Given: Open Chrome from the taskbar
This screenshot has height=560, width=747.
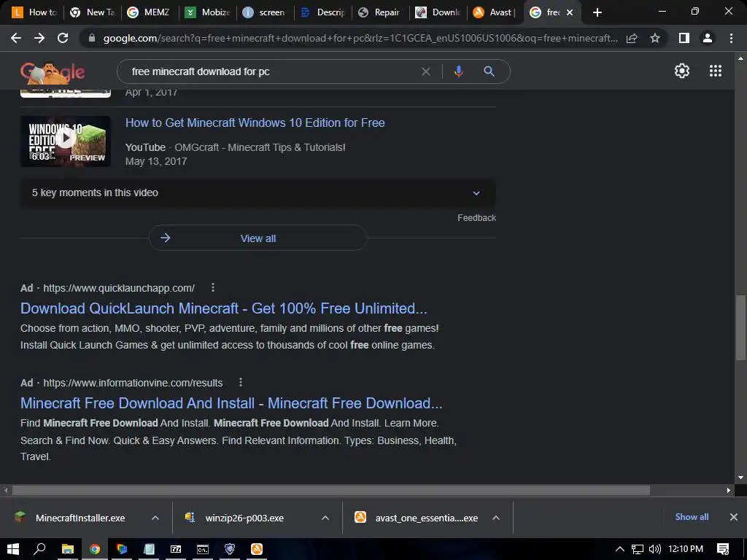Looking at the screenshot, I should coord(95,549).
